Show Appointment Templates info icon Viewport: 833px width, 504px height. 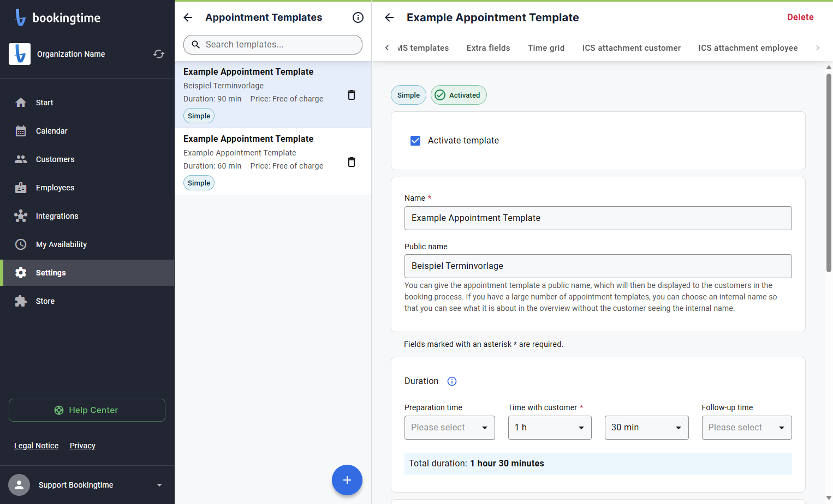(x=358, y=17)
